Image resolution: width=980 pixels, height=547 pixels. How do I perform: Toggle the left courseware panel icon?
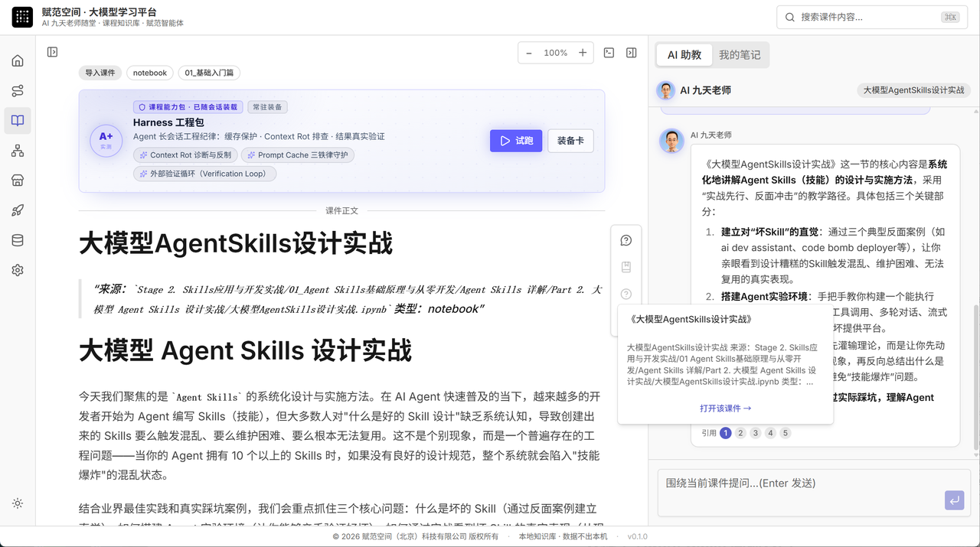click(x=52, y=52)
